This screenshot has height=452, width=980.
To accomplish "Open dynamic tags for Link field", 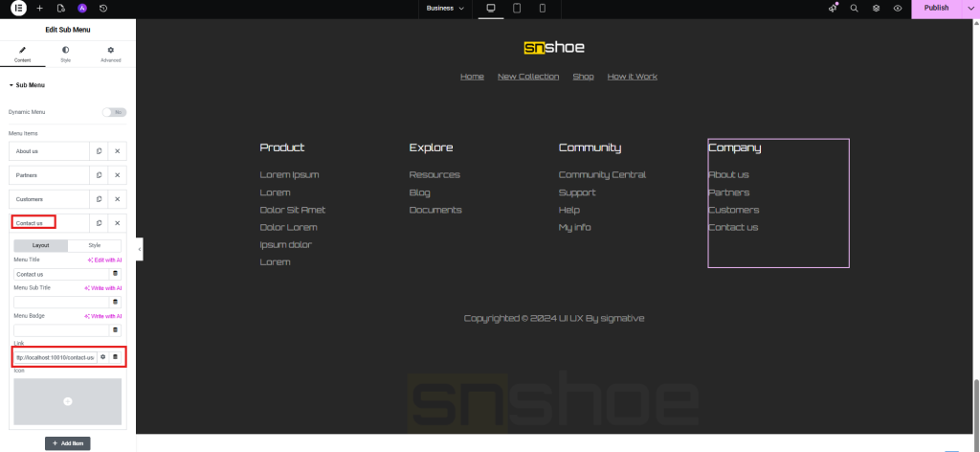I will pos(115,357).
